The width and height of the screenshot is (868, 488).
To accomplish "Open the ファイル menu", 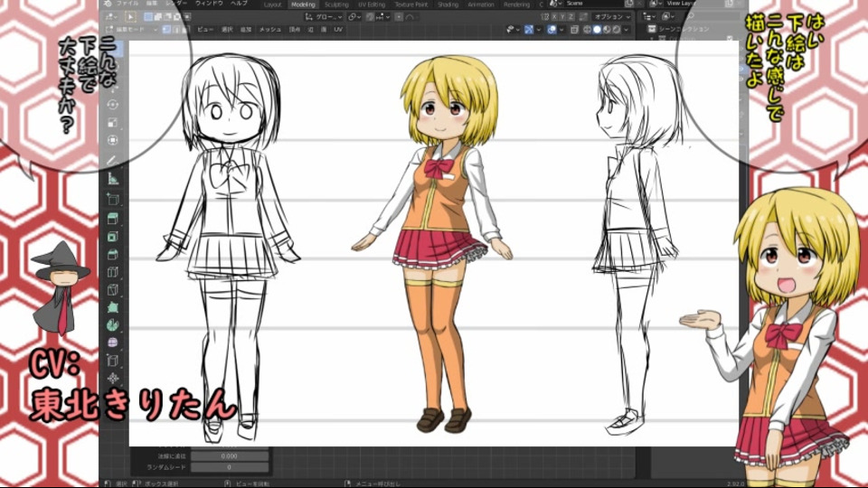I will click(x=127, y=4).
